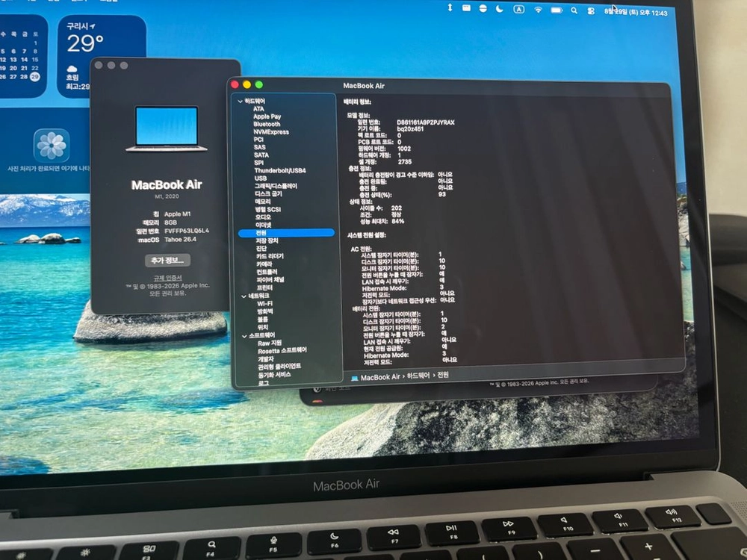Select Bluetooth in the hardware list
The width and height of the screenshot is (747, 560).
[267, 124]
